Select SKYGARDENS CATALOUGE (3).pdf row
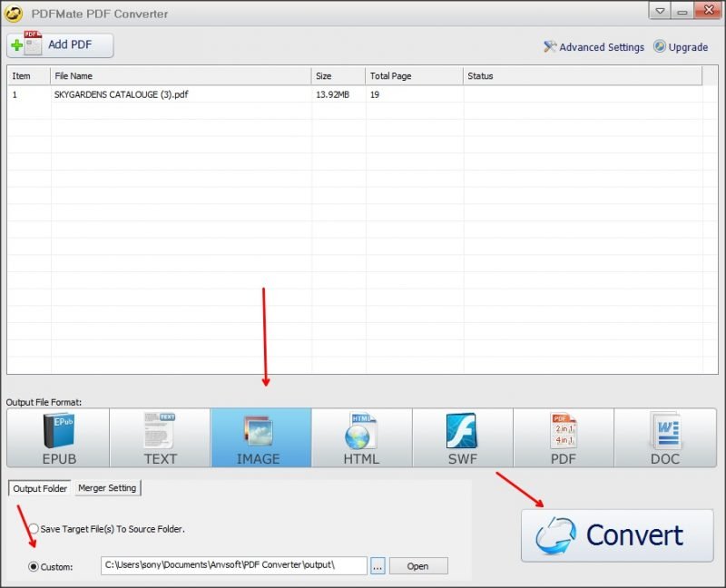The height and width of the screenshot is (588, 726). (355, 94)
